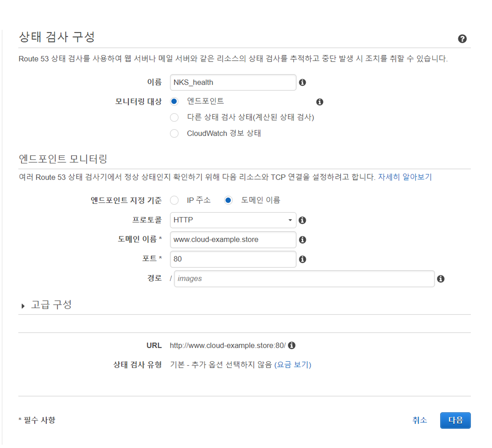Open the 자세히 알아보기 link
This screenshot has height=448, width=492.
click(405, 177)
